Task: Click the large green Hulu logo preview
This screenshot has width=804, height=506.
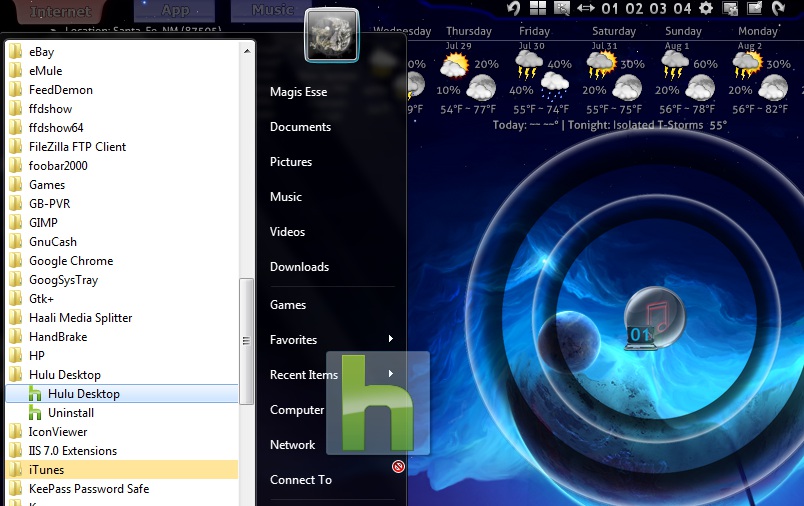Action: [378, 403]
